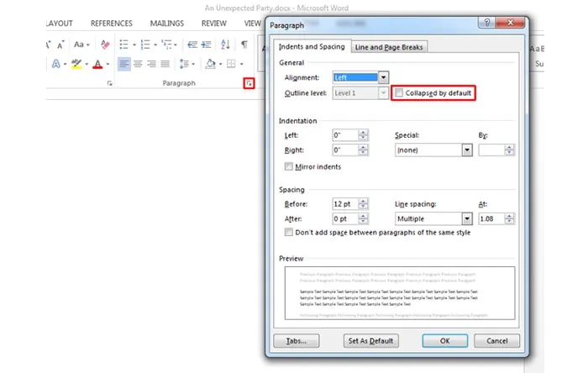
Task: Click the red Font Color swatch button
Action: 97,64
